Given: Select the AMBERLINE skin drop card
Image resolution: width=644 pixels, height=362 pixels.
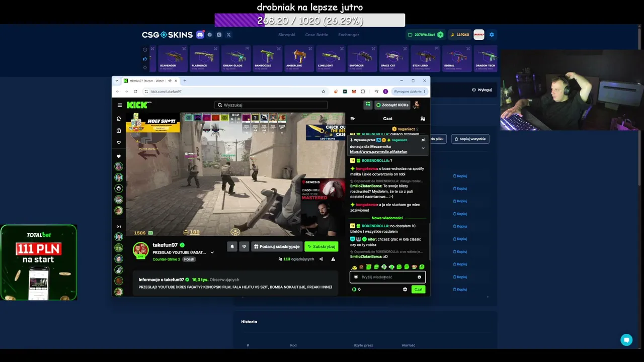Looking at the screenshot, I should coord(298,58).
